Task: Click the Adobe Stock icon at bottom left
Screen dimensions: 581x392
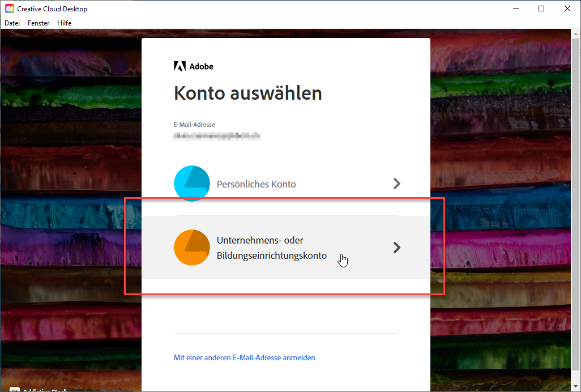Action: coord(15,390)
